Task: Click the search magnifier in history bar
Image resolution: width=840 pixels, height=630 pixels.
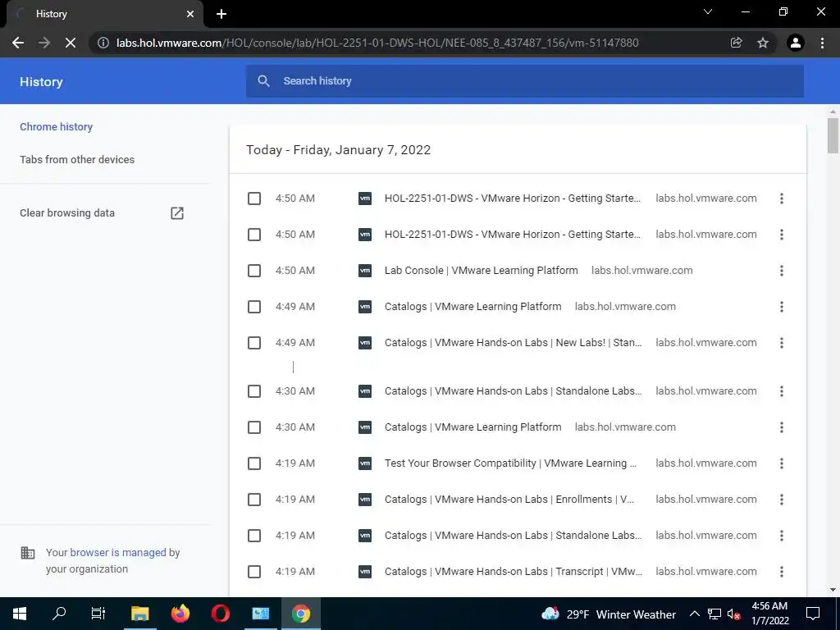Action: [x=263, y=81]
